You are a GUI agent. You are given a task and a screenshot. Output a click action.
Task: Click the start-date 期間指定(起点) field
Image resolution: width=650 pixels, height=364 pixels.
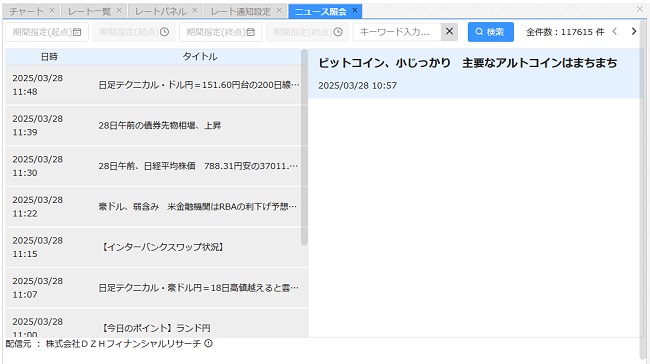47,32
